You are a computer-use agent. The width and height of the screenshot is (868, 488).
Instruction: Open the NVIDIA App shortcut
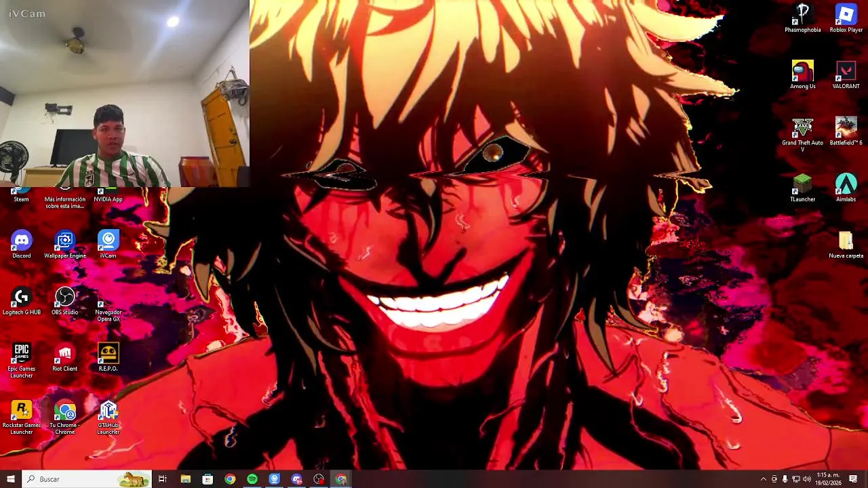(x=108, y=195)
